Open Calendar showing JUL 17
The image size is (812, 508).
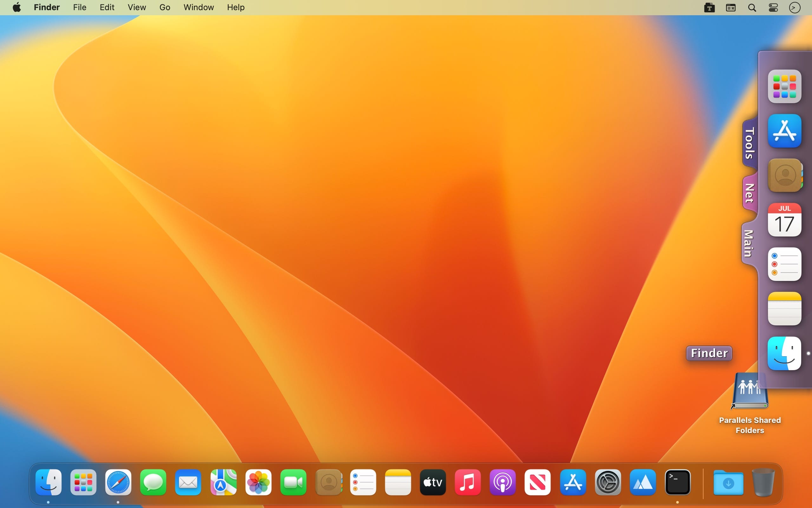coord(784,220)
